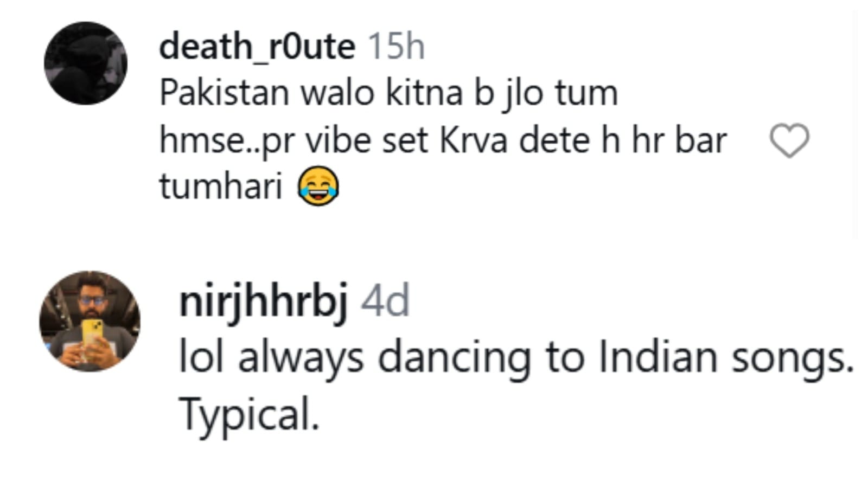This screenshot has width=868, height=488.
Task: Click the line "lol always dancing to Indian songs."
Action: (516, 358)
